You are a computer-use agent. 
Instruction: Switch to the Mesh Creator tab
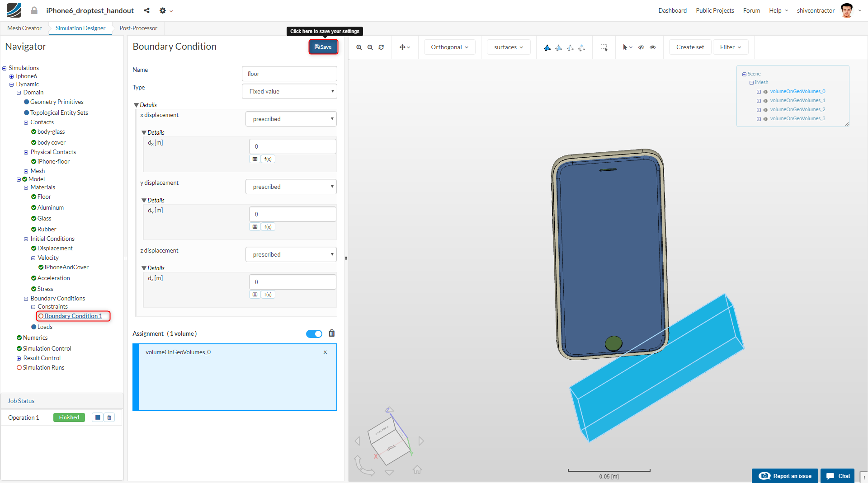[x=24, y=28]
